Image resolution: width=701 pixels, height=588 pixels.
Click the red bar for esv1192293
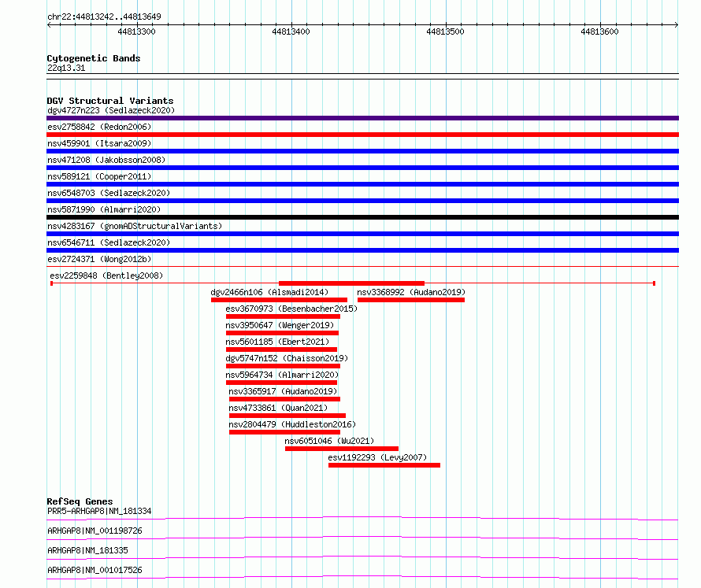tap(384, 465)
